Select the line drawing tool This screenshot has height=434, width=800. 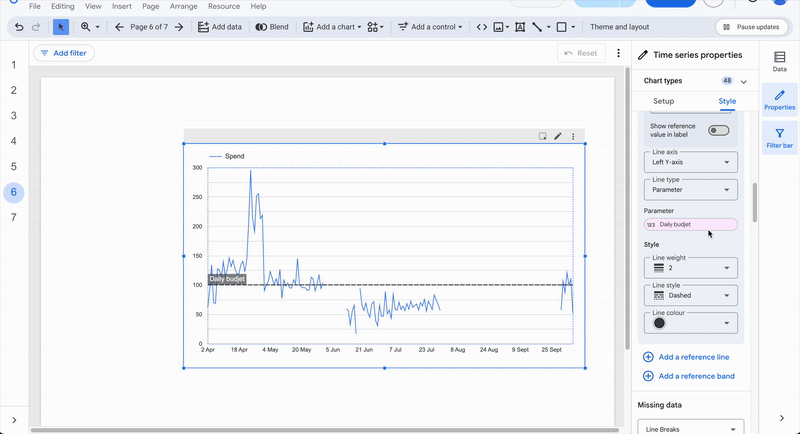[537, 27]
